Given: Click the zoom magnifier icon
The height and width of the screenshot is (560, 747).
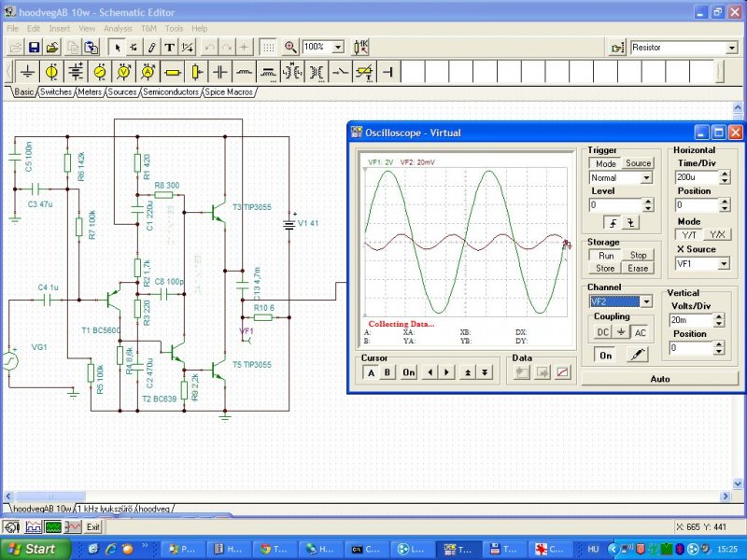Looking at the screenshot, I should pos(290,47).
